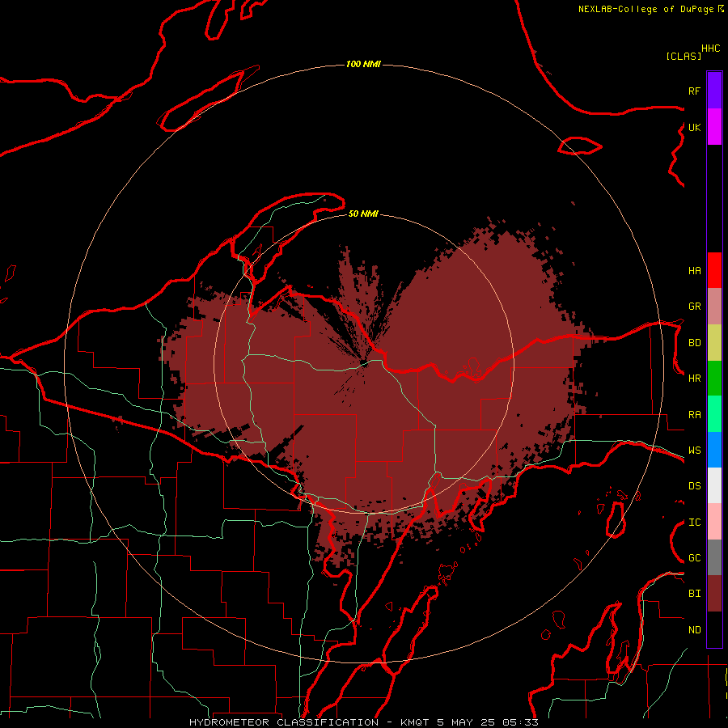This screenshot has width=728, height=728.
Task: Click the "BD" legend label
Action: [694, 343]
